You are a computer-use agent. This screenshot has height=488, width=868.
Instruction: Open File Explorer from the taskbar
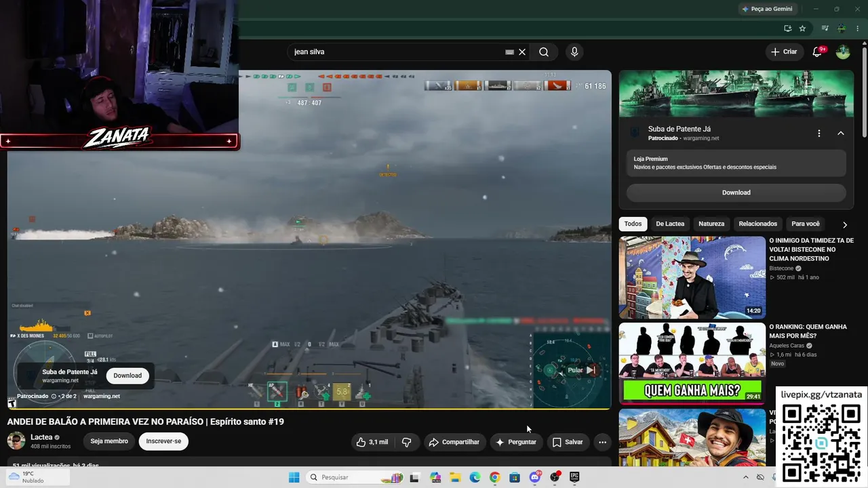(x=455, y=477)
